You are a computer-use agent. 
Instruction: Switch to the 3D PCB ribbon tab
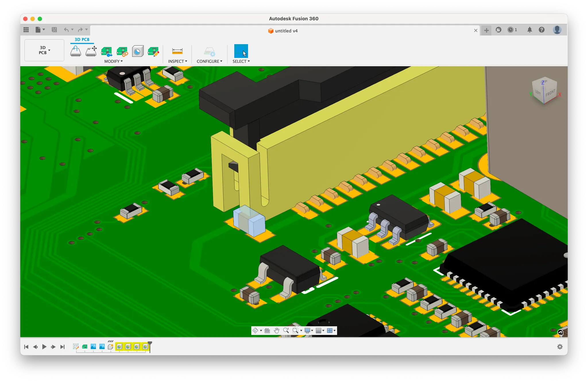(82, 40)
